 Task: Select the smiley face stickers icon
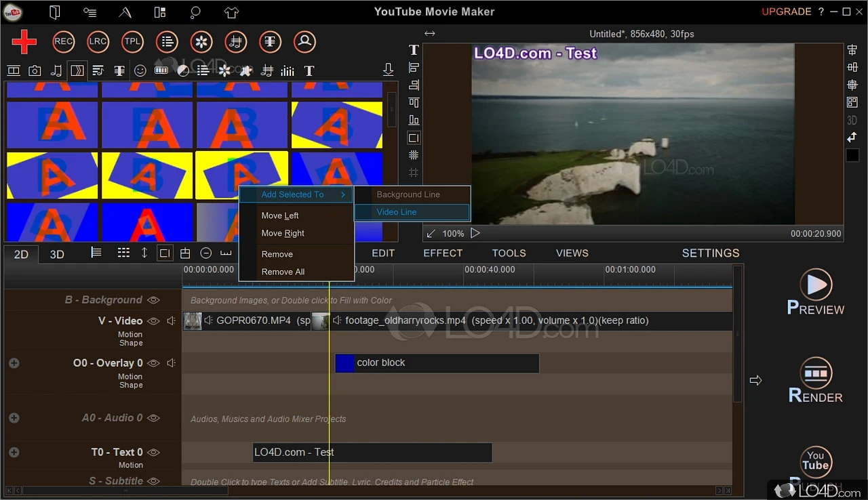point(140,70)
